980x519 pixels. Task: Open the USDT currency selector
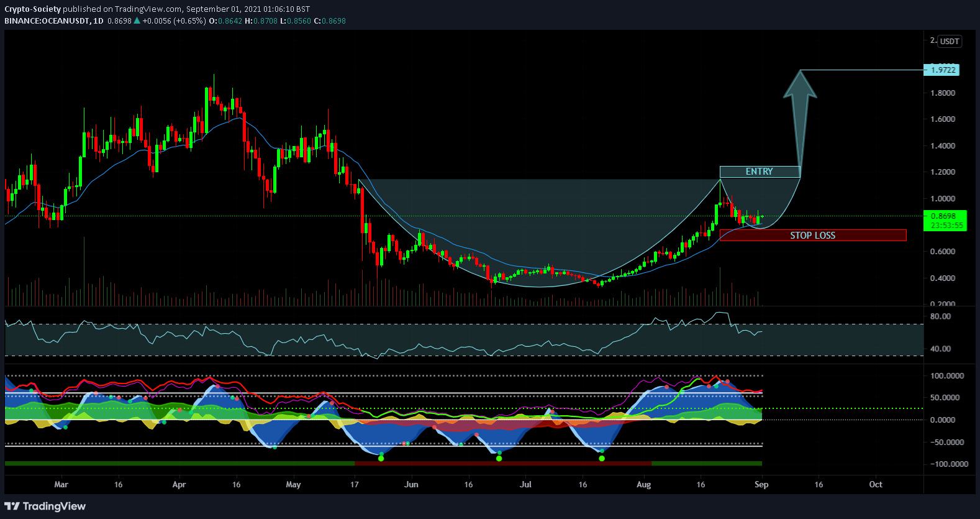click(950, 41)
